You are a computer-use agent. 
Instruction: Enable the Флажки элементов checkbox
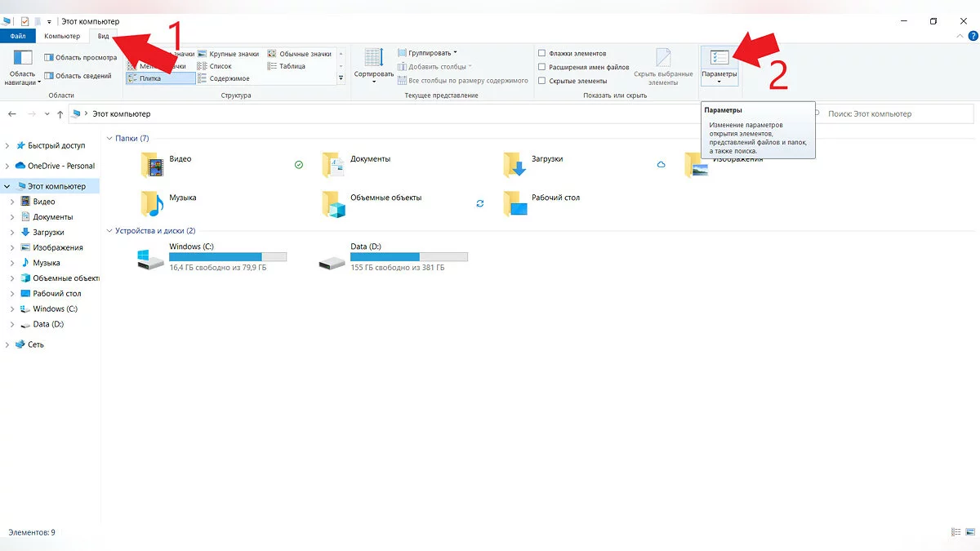[x=541, y=54]
